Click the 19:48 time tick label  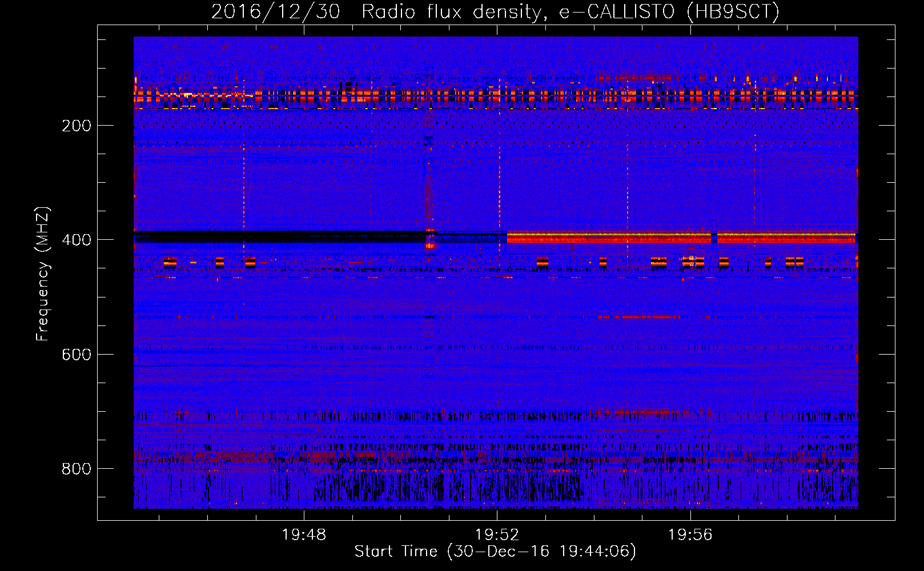click(304, 534)
